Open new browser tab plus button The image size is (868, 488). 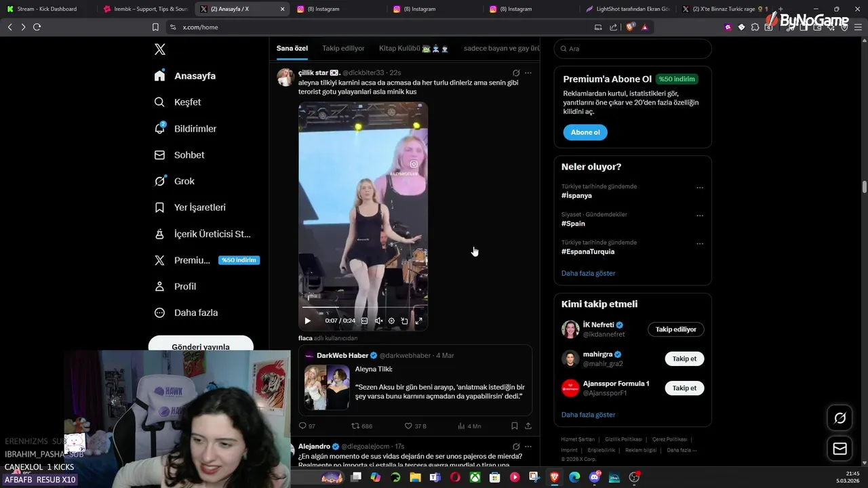pyautogui.click(x=781, y=9)
